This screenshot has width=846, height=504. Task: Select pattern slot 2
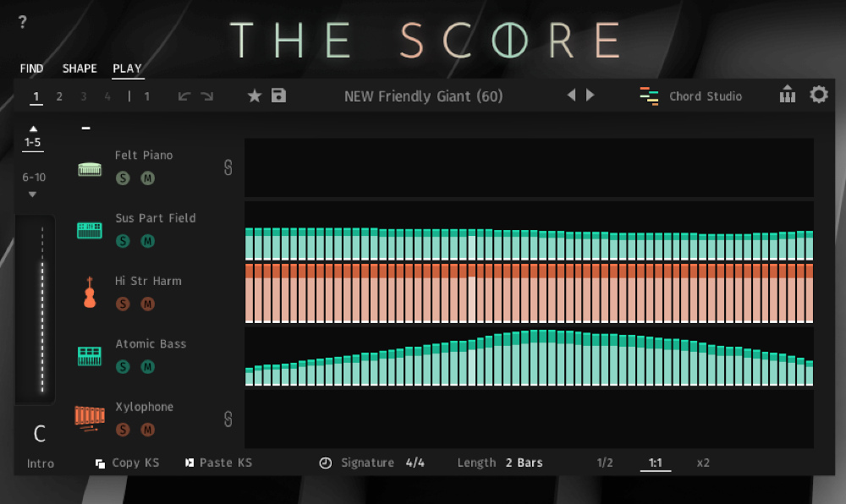click(x=59, y=97)
